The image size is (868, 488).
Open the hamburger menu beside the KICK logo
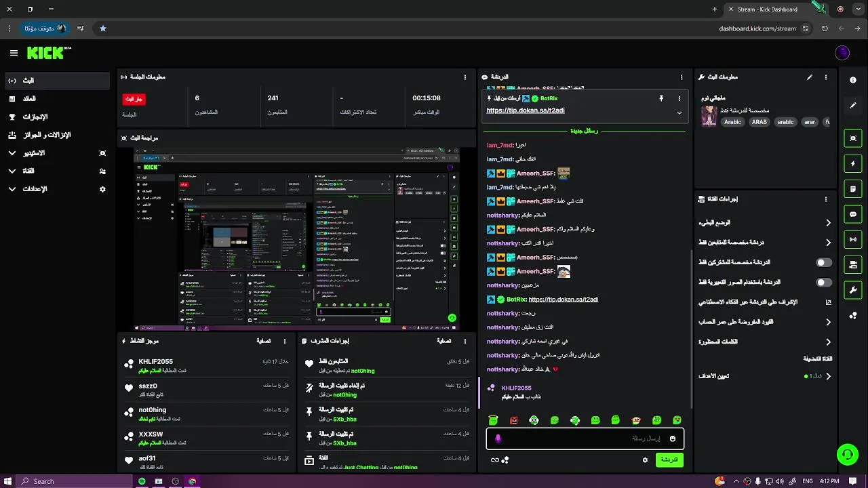14,53
